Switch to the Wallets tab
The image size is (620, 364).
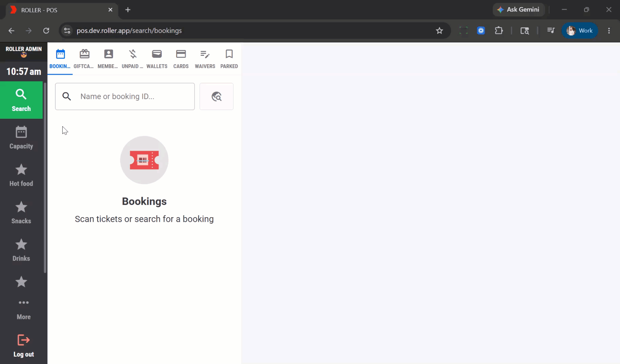157,59
